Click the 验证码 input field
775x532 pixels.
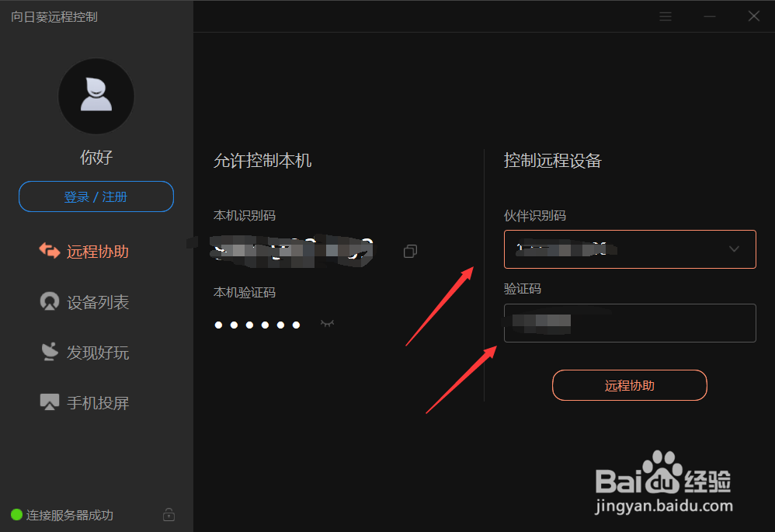[x=630, y=323]
